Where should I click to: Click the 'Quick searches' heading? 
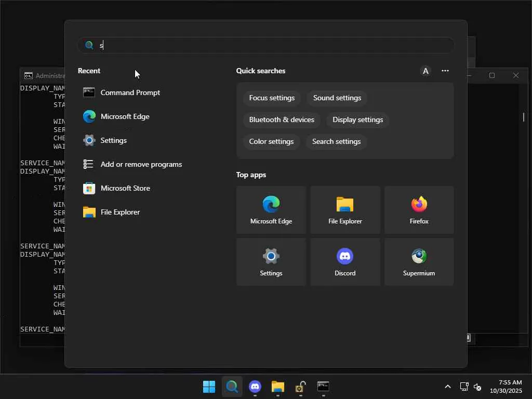261,71
